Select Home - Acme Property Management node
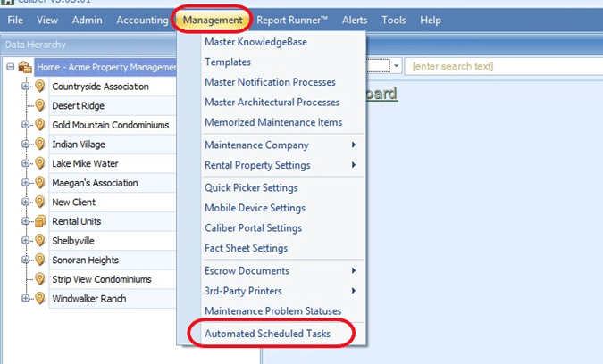603x364 pixels. click(105, 67)
